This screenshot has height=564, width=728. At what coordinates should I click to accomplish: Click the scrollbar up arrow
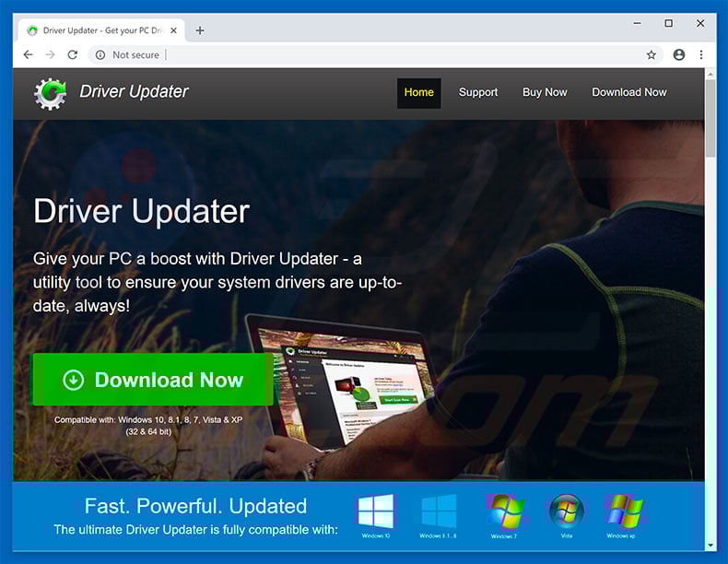710,74
